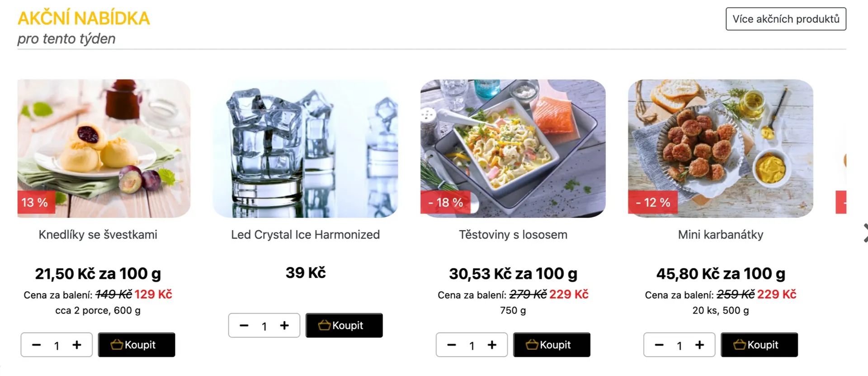Image resolution: width=868 pixels, height=376 pixels.
Task: Open Těstoviny s lososem product title
Action: click(x=513, y=235)
